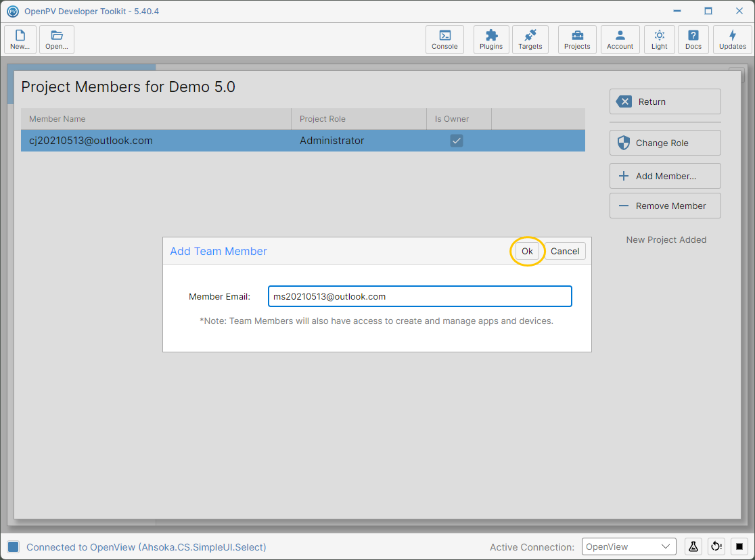
Task: Click the Add Member... button
Action: click(665, 177)
